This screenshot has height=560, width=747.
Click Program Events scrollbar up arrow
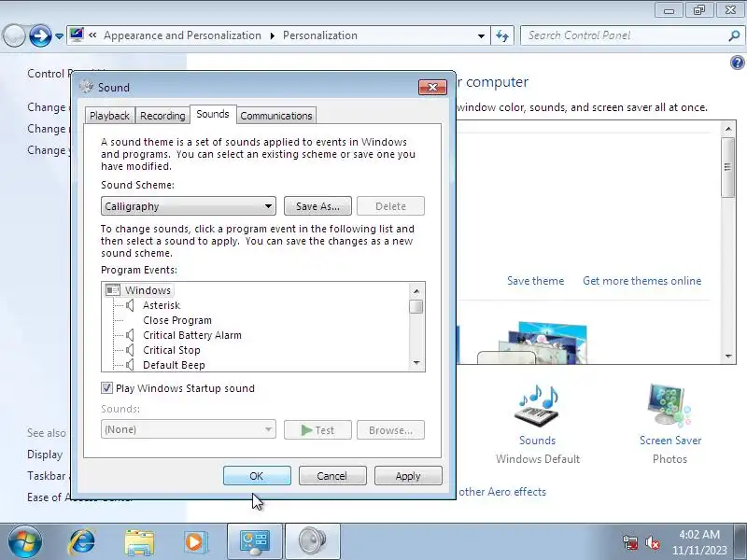pos(416,291)
